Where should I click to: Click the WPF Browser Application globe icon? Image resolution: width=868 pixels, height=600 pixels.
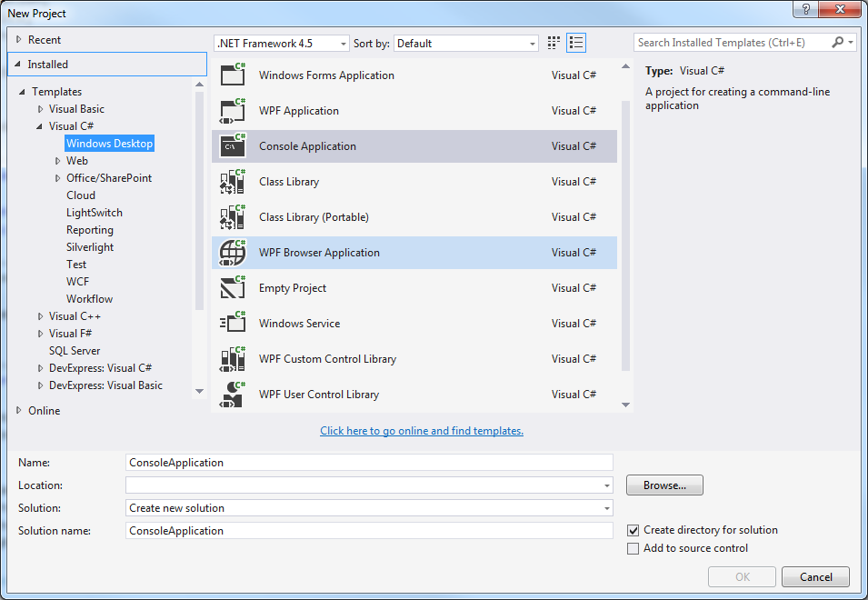pos(233,253)
